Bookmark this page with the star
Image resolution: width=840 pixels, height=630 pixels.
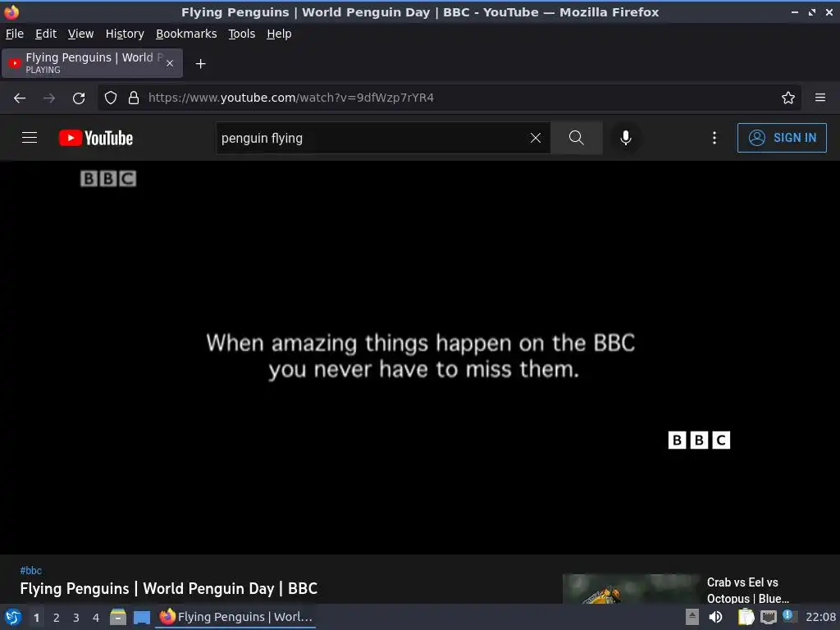click(788, 98)
